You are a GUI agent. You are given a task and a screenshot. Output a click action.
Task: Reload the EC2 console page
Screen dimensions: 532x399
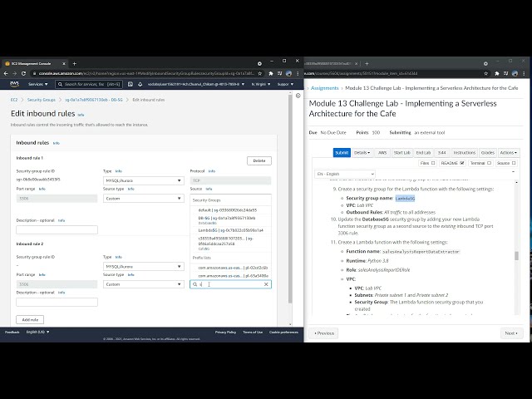[x=23, y=73]
